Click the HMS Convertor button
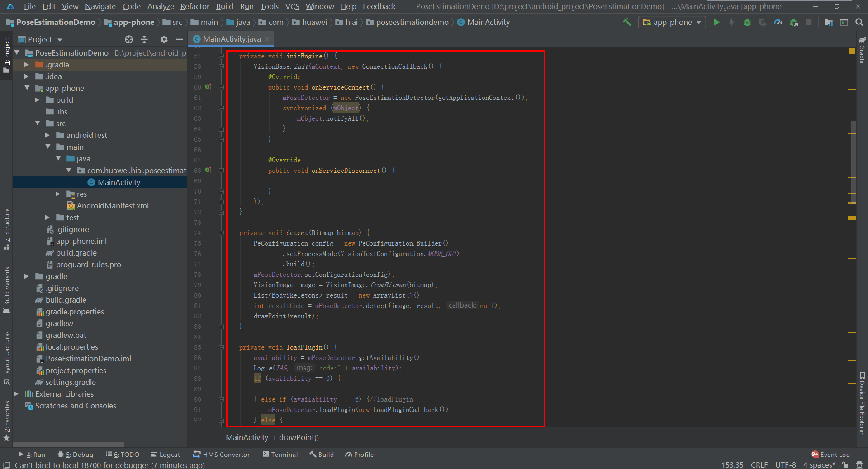868x469 pixels. (x=221, y=455)
